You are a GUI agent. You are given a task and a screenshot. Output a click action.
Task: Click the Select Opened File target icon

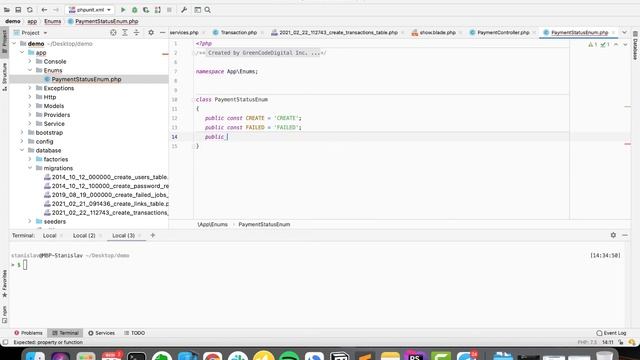(113, 33)
